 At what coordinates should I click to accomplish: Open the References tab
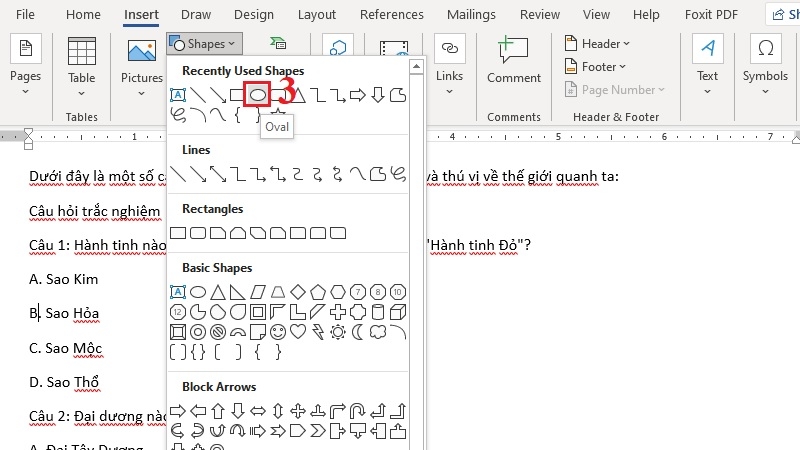pyautogui.click(x=392, y=14)
